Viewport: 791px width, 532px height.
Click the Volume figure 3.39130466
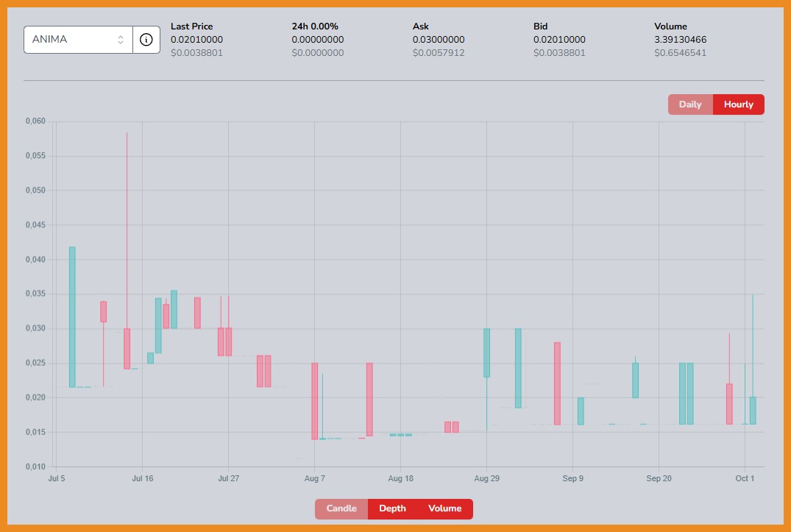coord(681,40)
